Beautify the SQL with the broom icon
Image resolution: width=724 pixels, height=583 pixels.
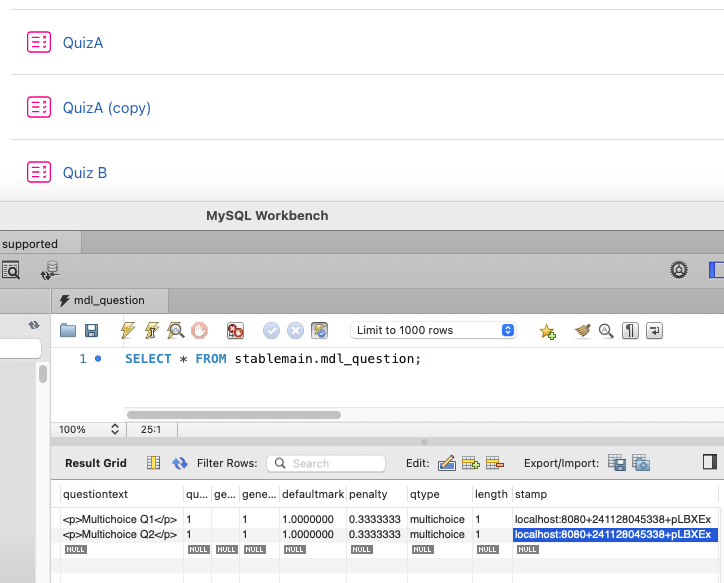click(583, 331)
